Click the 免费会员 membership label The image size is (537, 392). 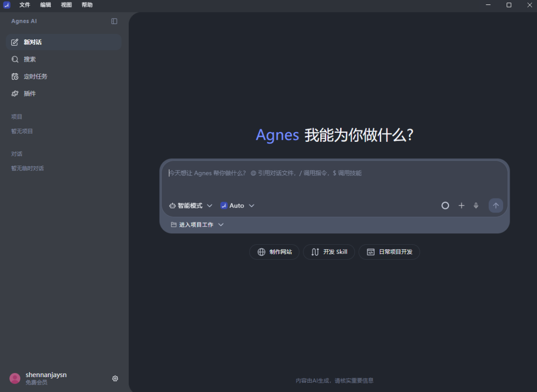click(x=36, y=383)
